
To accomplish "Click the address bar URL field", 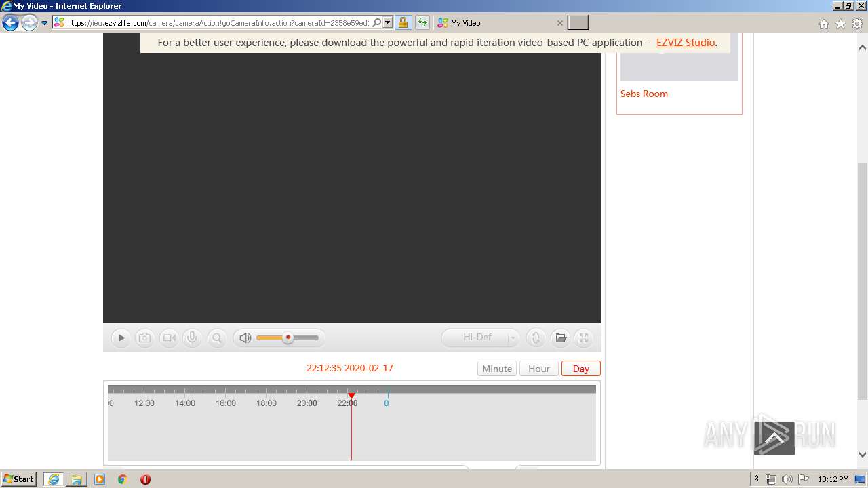I will (x=217, y=22).
